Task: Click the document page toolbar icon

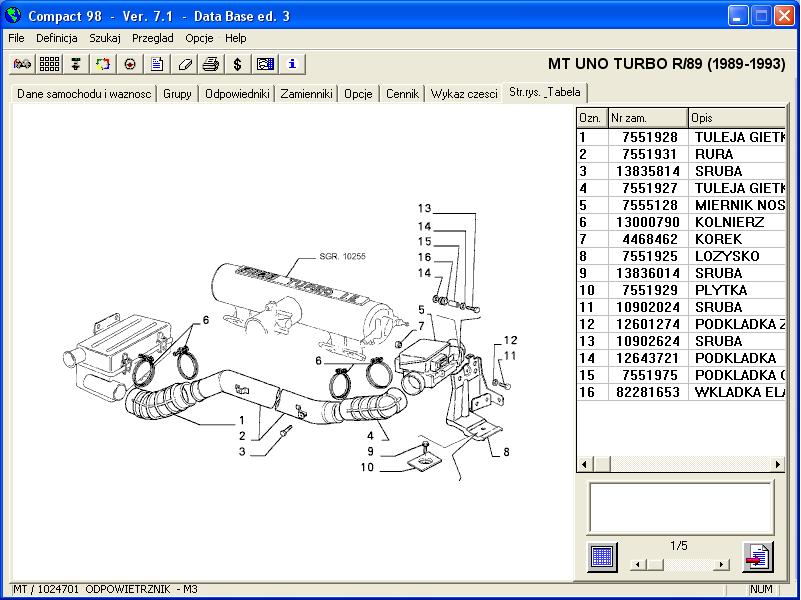Action: click(157, 64)
